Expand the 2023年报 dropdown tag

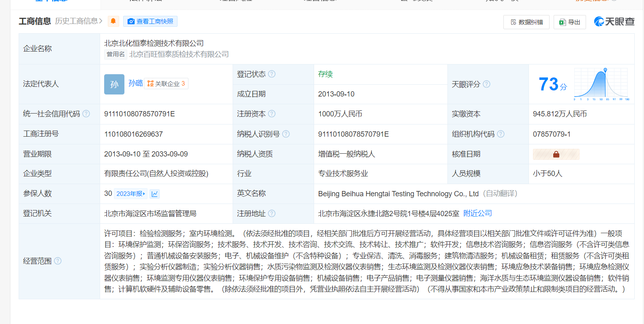[131, 194]
